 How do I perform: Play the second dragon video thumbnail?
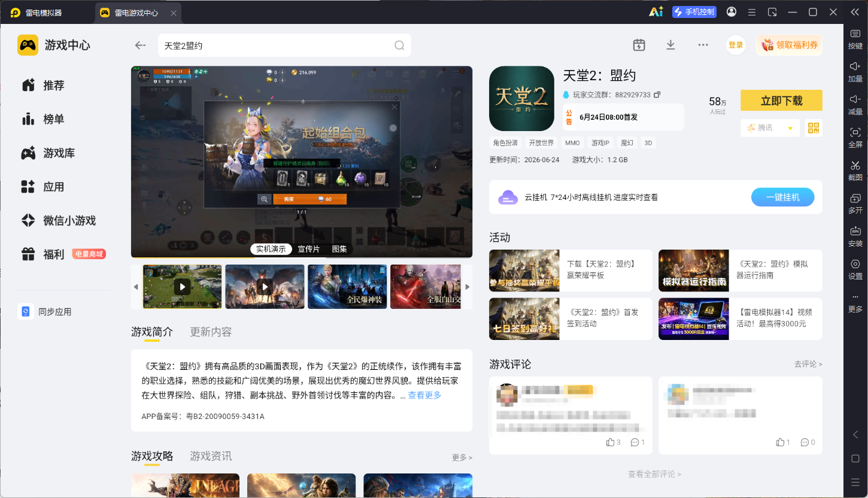[265, 287]
